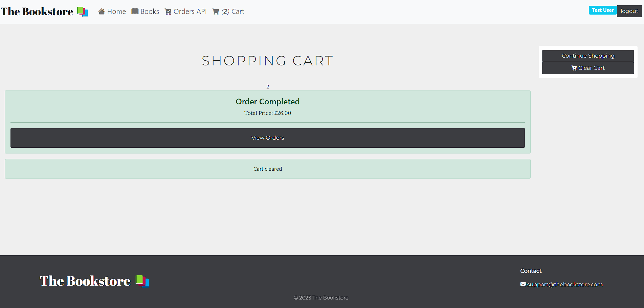The height and width of the screenshot is (308, 644).
Task: Click the open book icon beside Books
Action: (x=135, y=11)
